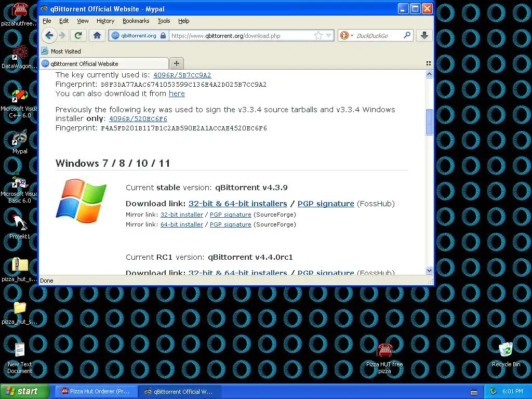Image resolution: width=532 pixels, height=399 pixels.
Task: Click the Done status bar text
Action: tap(46, 281)
